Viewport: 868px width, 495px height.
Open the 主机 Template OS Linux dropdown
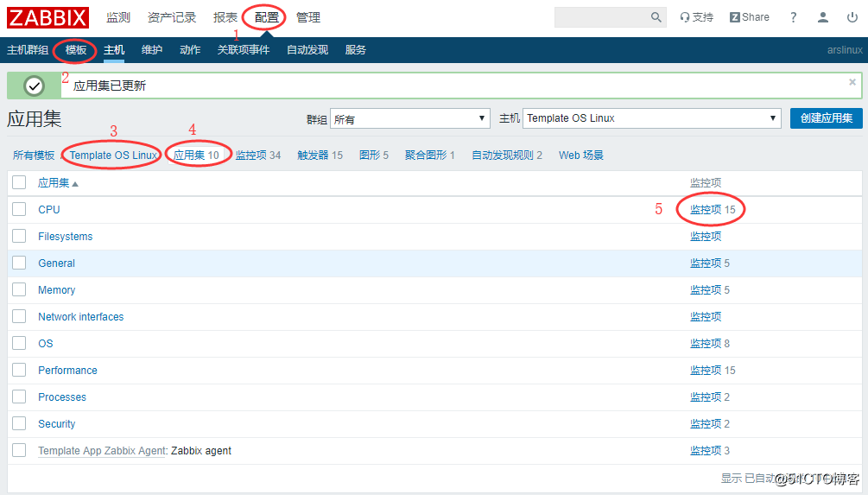click(651, 118)
